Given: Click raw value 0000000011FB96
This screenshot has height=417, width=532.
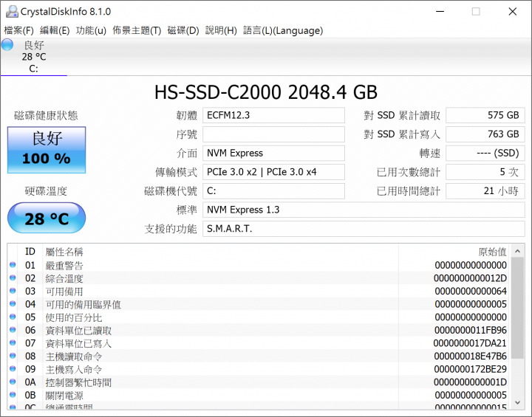Looking at the screenshot, I should [x=470, y=330].
